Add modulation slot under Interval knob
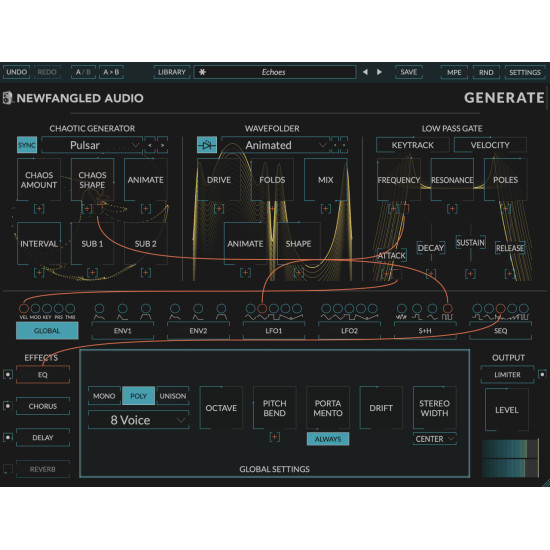The image size is (550, 550). [x=39, y=273]
